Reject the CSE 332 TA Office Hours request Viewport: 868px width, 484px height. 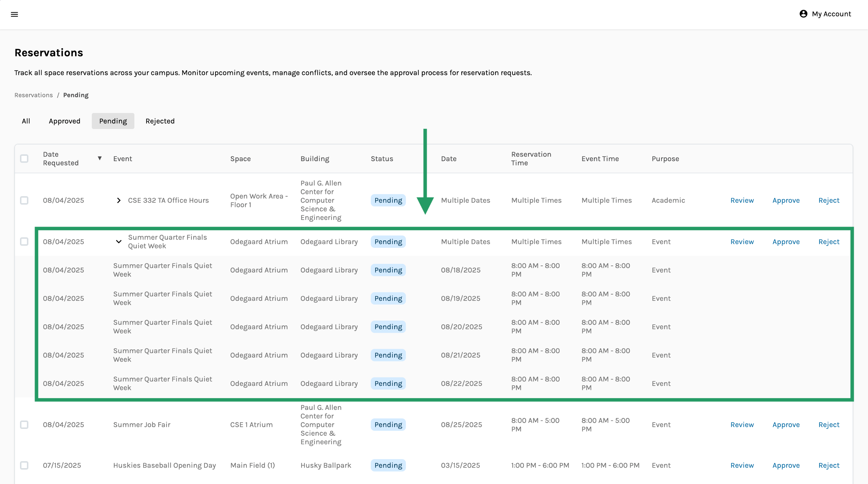[x=829, y=200]
